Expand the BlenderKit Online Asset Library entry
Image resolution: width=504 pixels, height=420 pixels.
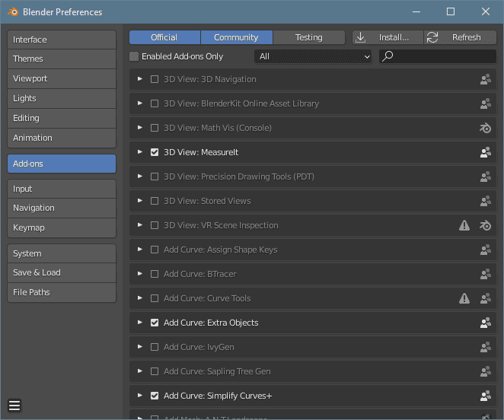click(x=140, y=103)
